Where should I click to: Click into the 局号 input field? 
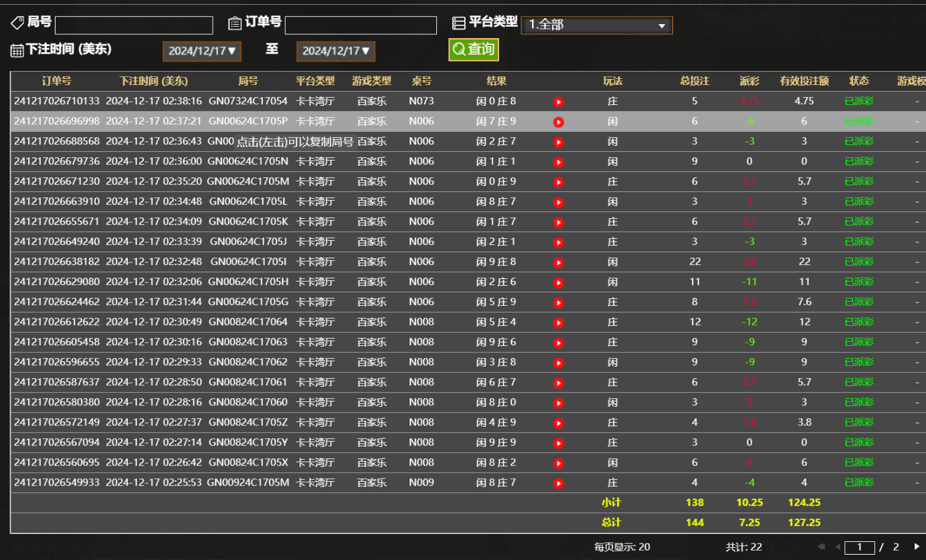point(133,25)
